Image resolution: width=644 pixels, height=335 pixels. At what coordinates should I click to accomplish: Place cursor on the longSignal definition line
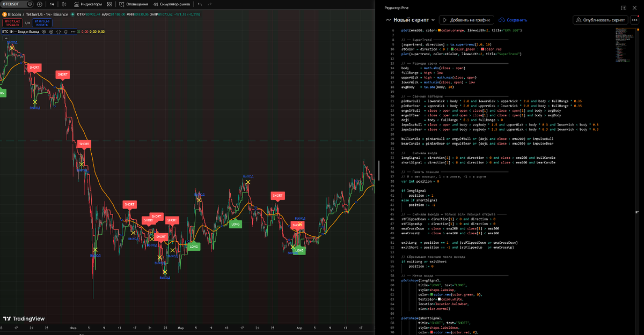point(478,158)
